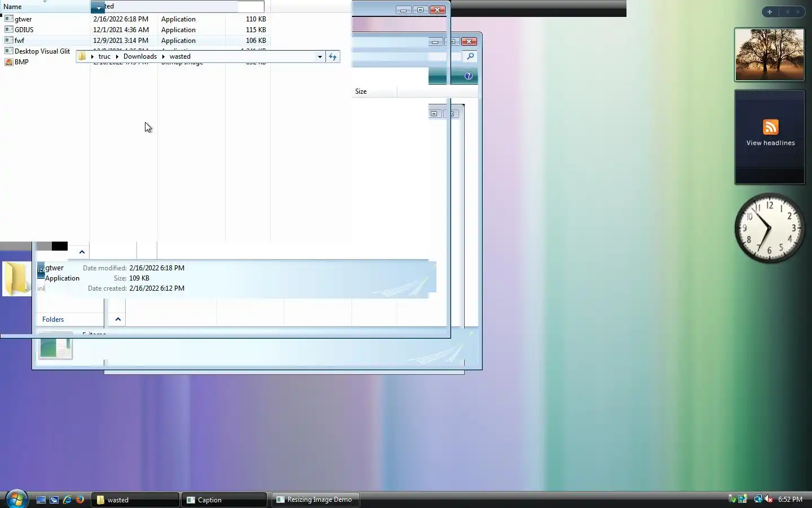Screen dimensions: 812x508
Task: Click the search magnifier icon
Action: pos(470,56)
